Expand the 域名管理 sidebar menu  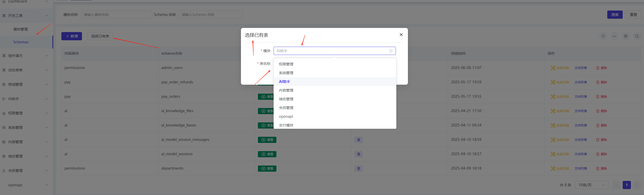pos(26,156)
